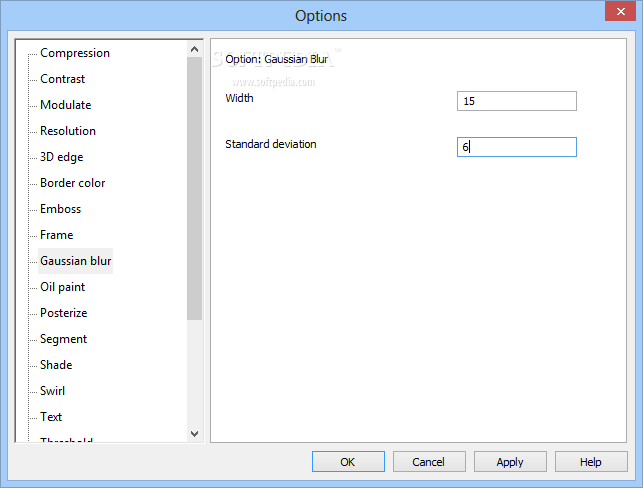Select Compression in the options tree

(75, 53)
